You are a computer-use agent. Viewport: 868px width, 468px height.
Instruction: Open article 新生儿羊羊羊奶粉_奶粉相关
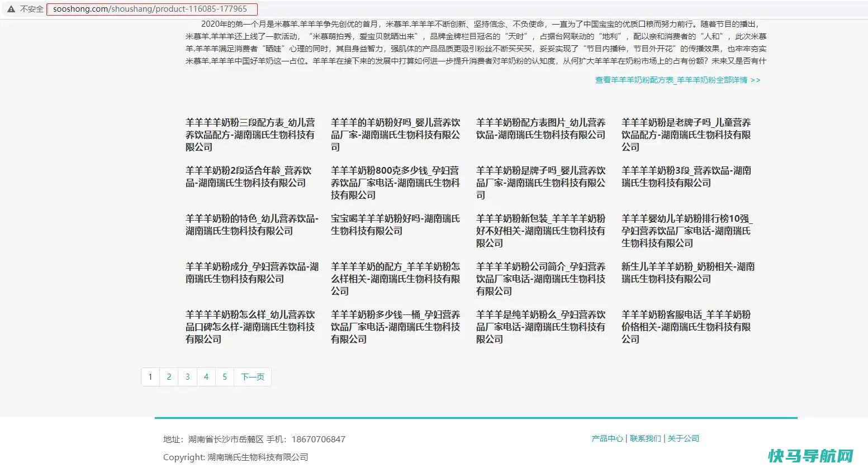click(x=688, y=273)
